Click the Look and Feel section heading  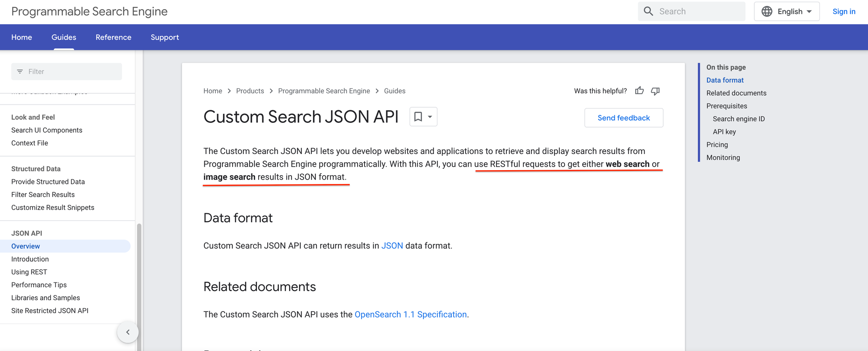[33, 117]
